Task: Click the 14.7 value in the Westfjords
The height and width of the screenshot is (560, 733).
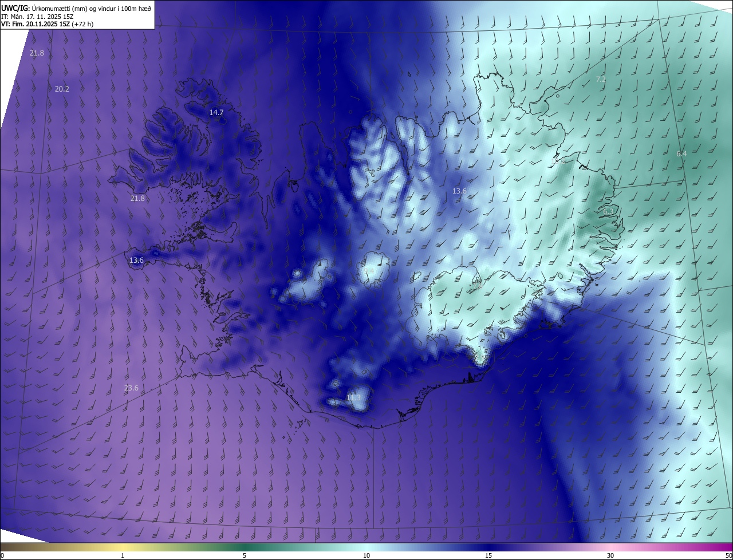Action: (x=216, y=112)
